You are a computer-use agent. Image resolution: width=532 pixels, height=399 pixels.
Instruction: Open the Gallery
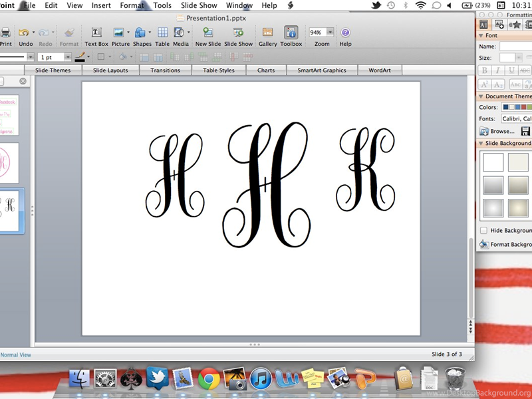[x=268, y=33]
